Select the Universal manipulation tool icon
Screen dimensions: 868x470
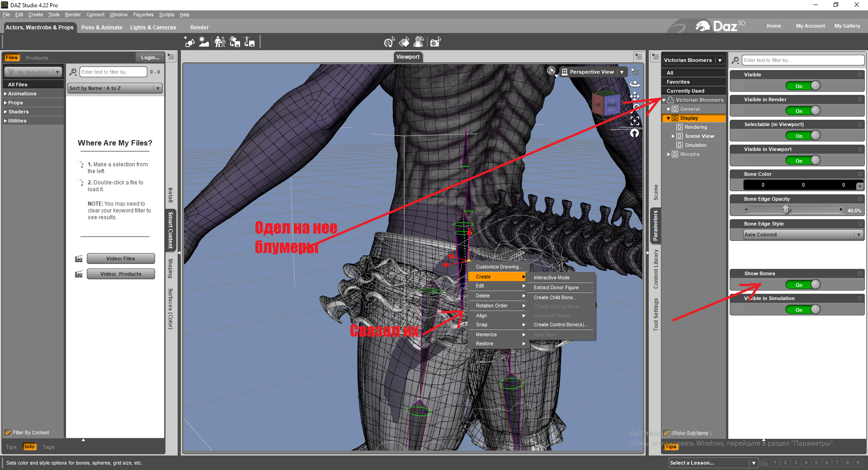389,42
